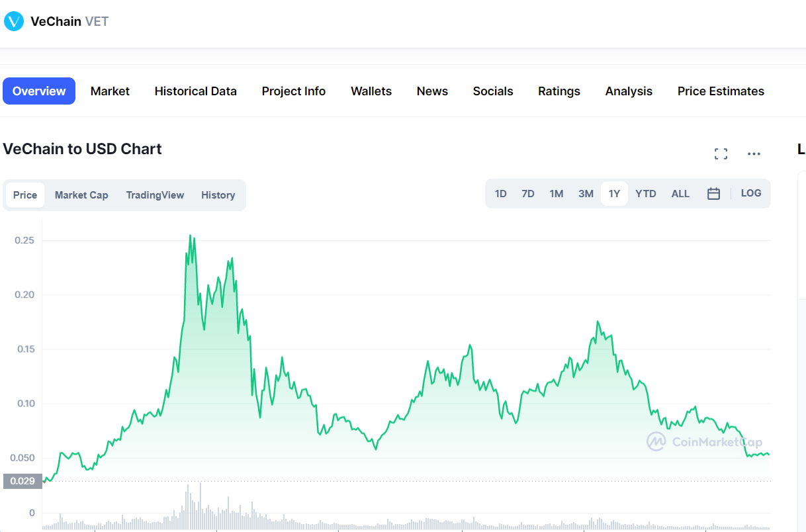The width and height of the screenshot is (806, 532).
Task: Select the 7D time range
Action: point(528,194)
